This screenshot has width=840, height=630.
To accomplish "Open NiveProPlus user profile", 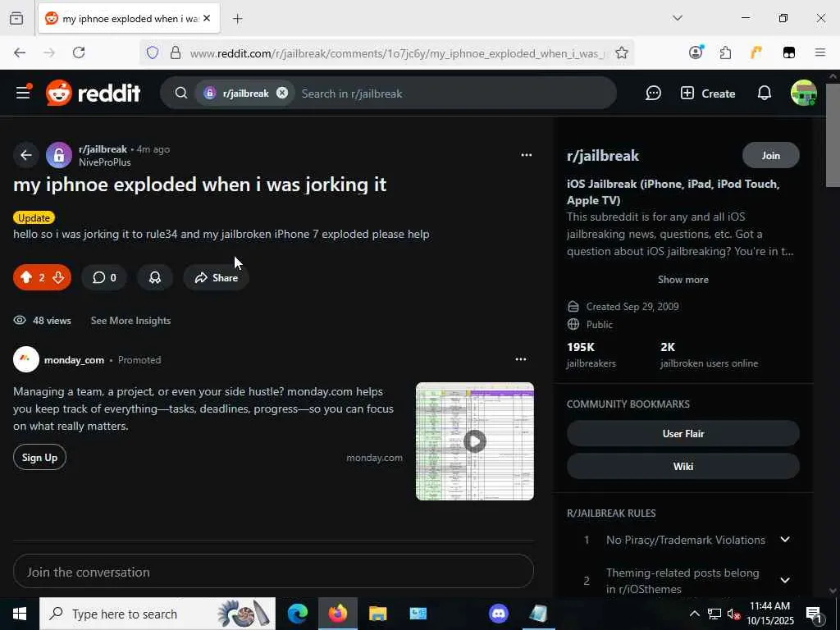I will 105,162.
